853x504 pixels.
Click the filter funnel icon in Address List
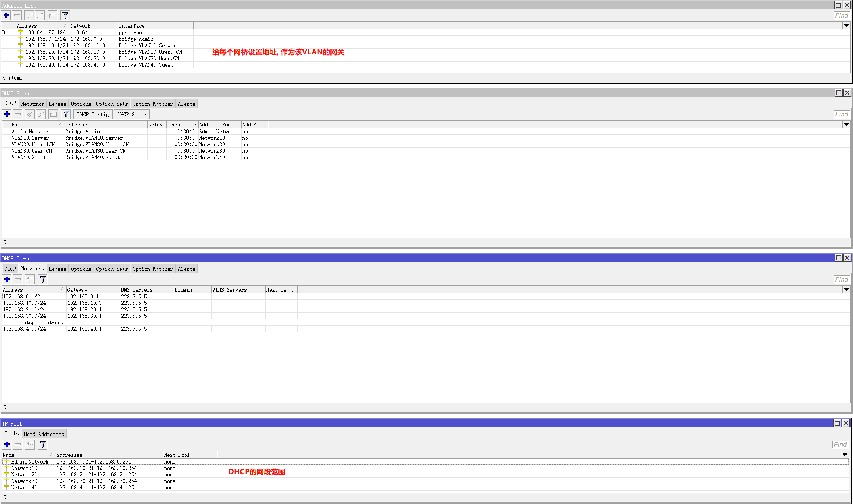(65, 15)
